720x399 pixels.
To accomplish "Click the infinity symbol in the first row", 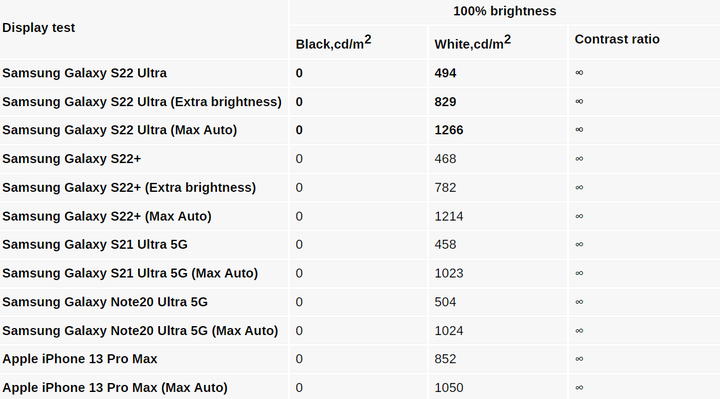I will (579, 73).
